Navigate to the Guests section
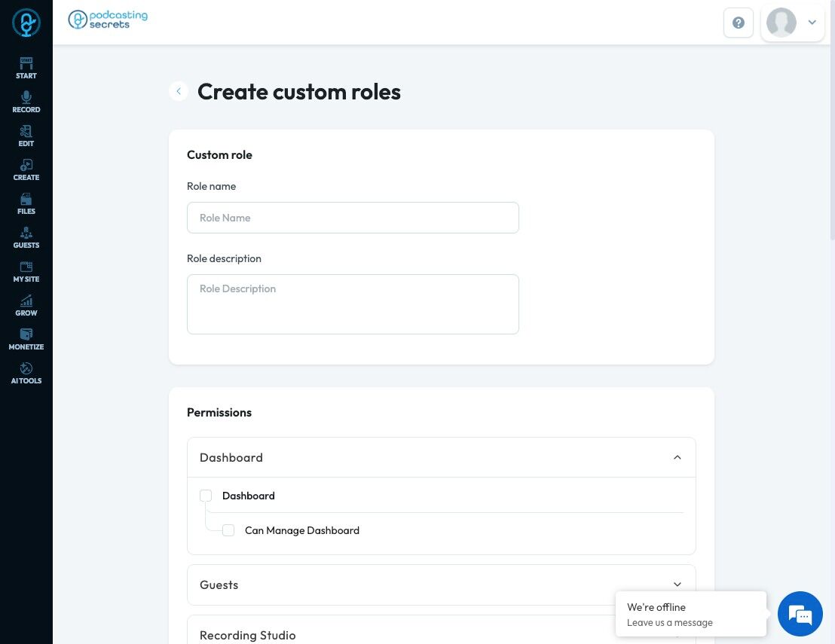This screenshot has height=644, width=835. pyautogui.click(x=26, y=237)
